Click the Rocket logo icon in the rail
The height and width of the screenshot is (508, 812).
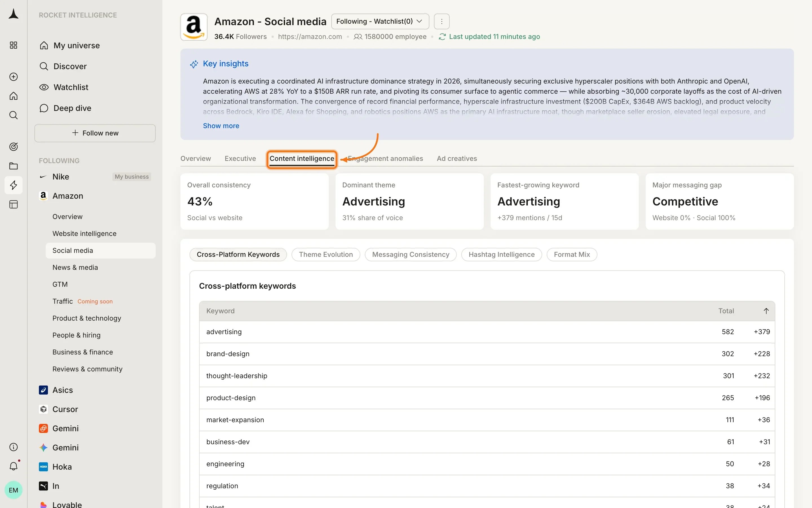[x=14, y=14]
